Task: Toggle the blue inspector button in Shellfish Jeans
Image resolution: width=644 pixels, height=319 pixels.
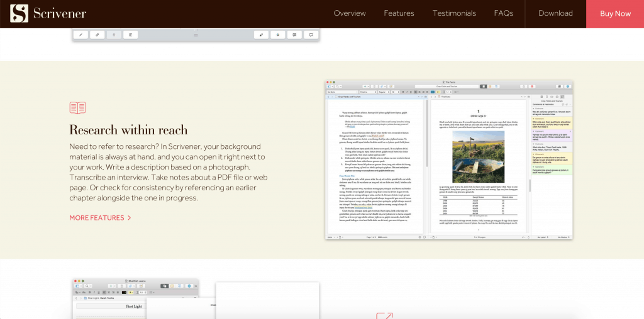Action: (x=189, y=286)
